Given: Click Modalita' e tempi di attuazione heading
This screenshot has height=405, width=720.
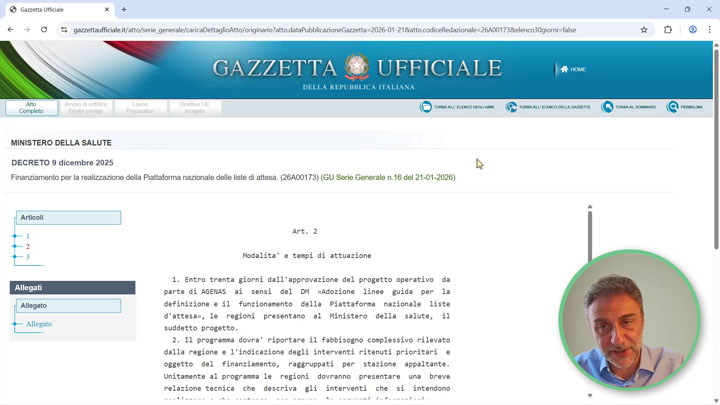Looking at the screenshot, I should pos(307,256).
